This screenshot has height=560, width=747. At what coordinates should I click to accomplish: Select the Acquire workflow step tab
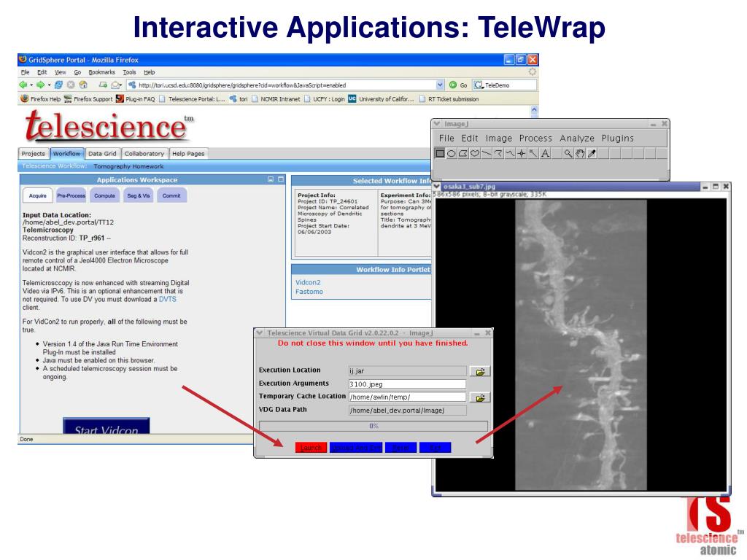[38, 195]
